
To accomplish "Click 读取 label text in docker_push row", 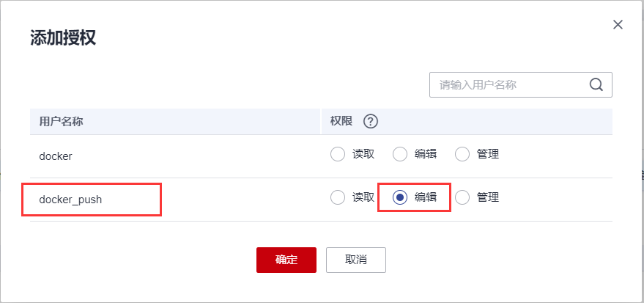I will [x=363, y=198].
